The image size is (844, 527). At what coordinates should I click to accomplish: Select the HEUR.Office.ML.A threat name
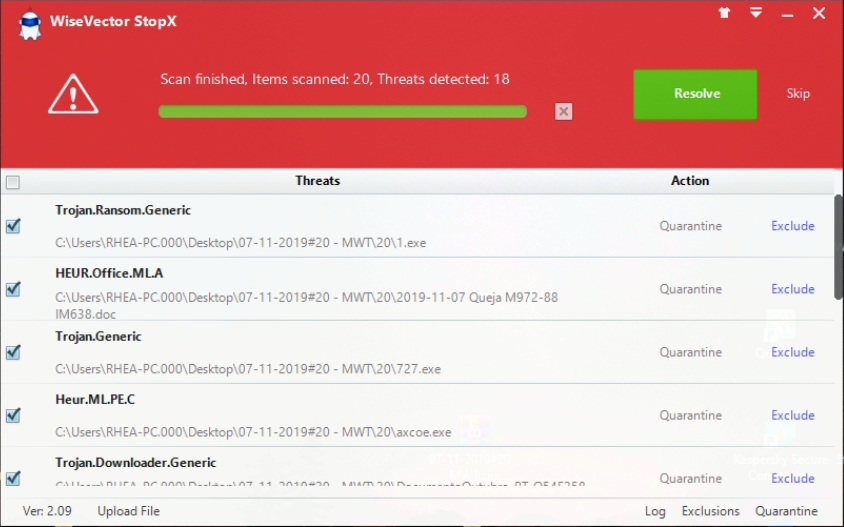[x=109, y=273]
